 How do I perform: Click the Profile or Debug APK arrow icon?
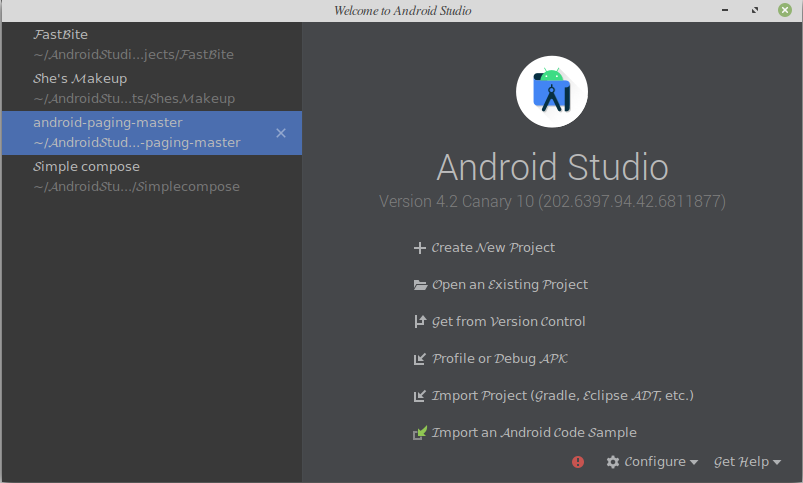click(x=419, y=359)
